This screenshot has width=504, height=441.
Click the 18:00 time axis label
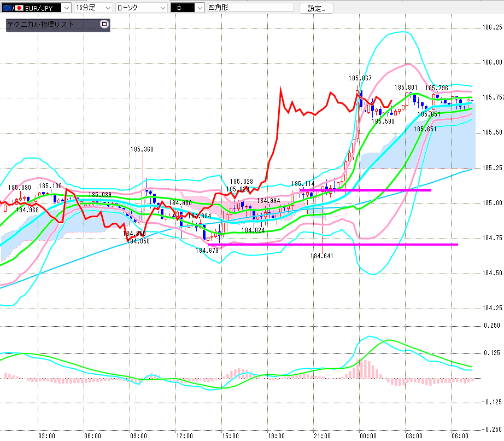[277, 436]
